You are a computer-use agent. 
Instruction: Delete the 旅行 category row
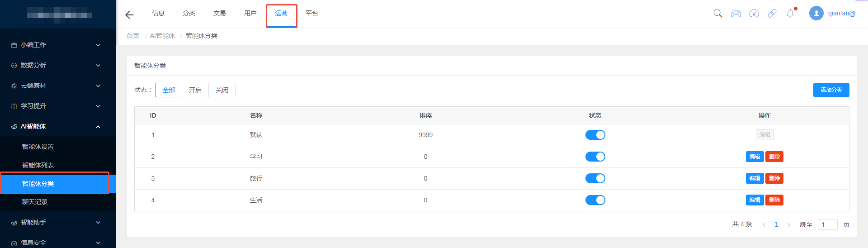[x=774, y=178]
